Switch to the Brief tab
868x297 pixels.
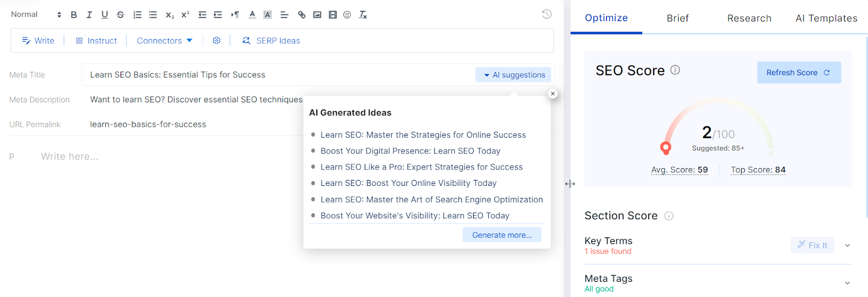point(678,18)
